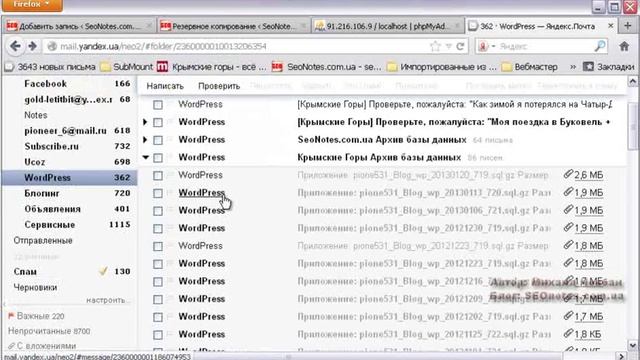Tick checkbox for SeoNotes.com.ua Архив базы данных
The width and height of the screenshot is (640, 360).
point(158,140)
